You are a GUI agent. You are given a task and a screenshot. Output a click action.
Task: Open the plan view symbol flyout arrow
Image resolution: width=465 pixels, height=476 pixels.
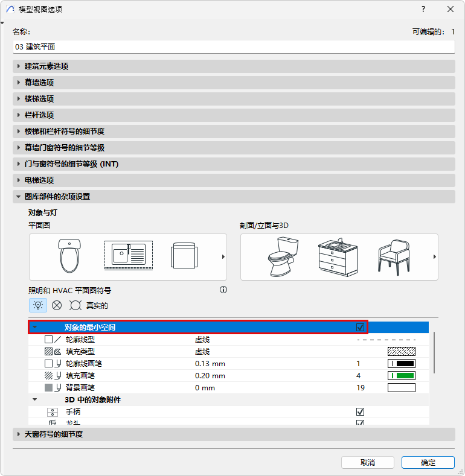tap(223, 257)
